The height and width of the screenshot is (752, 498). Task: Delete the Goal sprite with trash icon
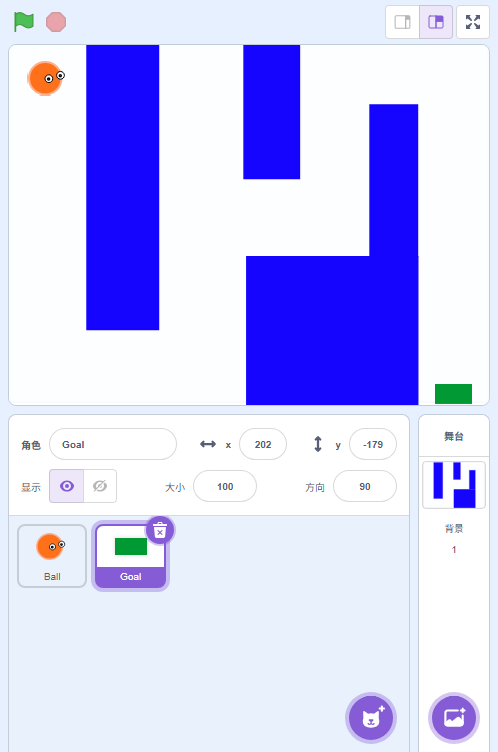160,530
